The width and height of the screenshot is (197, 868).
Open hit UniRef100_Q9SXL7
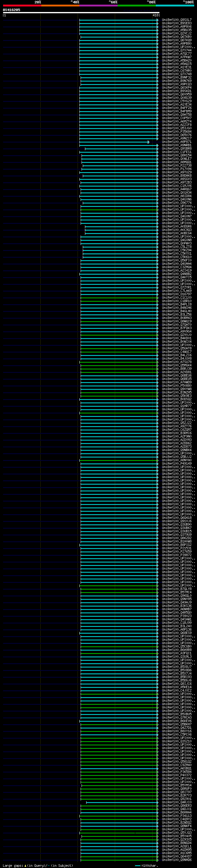[x=176, y=20]
